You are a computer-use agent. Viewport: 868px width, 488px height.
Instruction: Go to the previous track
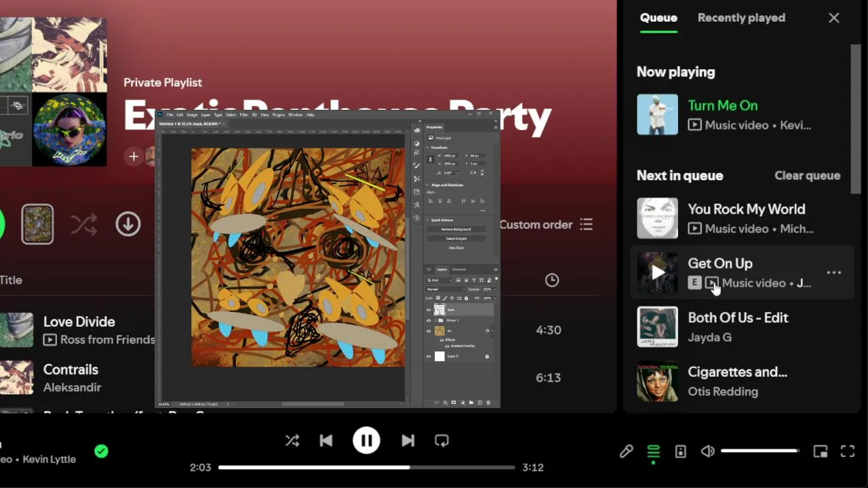point(326,441)
